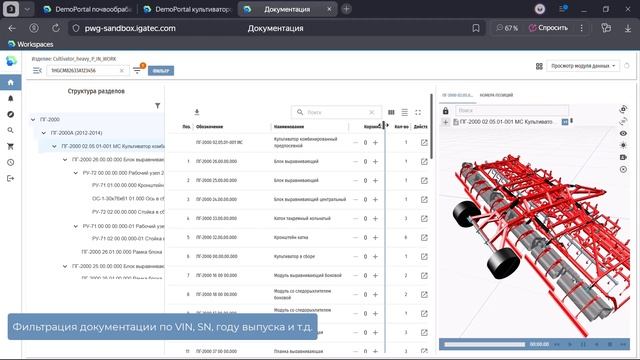
Task: Click the blue Фильтр button
Action: [x=161, y=71]
